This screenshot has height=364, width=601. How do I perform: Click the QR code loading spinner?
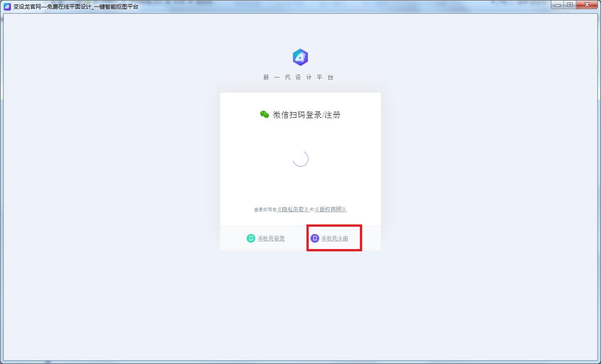tap(300, 159)
